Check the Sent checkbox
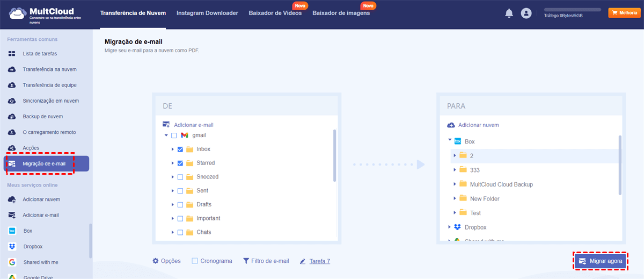This screenshot has height=279, width=644. (x=180, y=191)
